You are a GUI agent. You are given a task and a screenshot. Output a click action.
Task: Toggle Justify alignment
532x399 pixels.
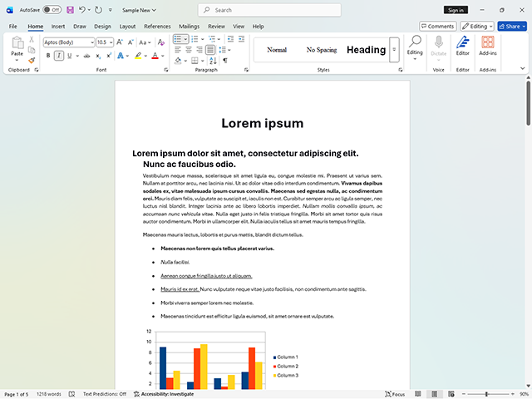(x=210, y=50)
